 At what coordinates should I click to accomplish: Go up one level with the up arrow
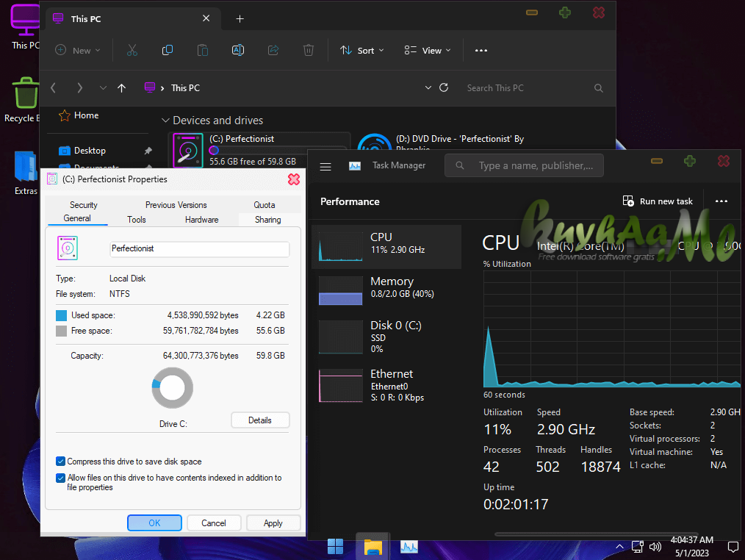click(122, 88)
